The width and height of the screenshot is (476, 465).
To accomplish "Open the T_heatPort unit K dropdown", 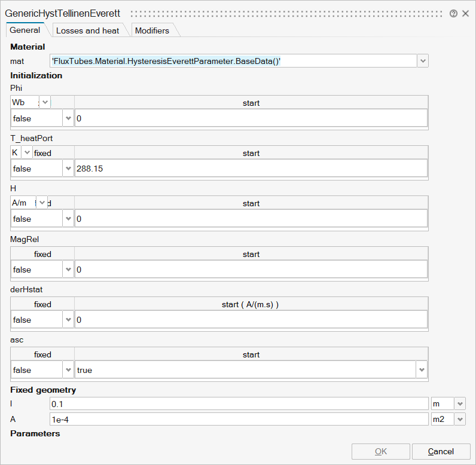I will coord(26,152).
